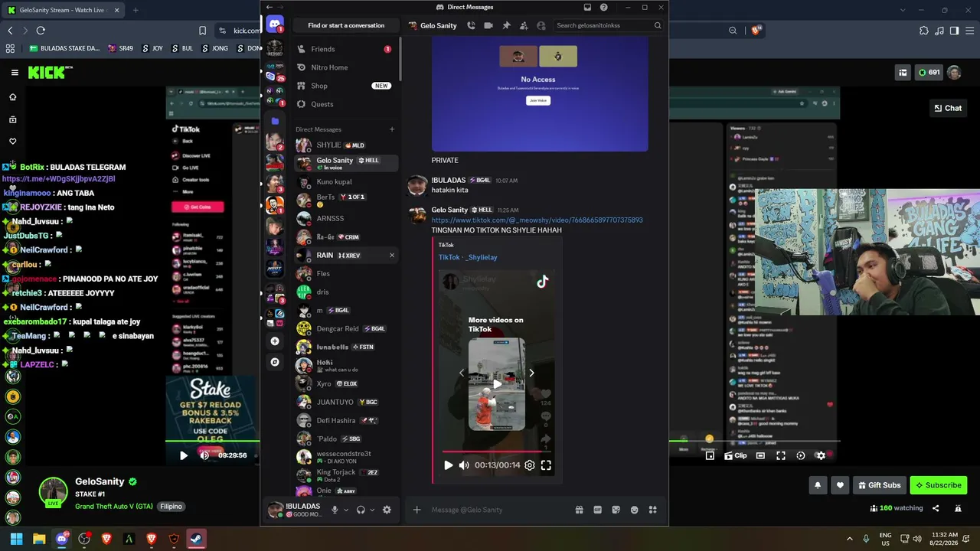Open the Kick sidebar hamburger menu
Viewport: 980px width, 551px height.
click(15, 73)
